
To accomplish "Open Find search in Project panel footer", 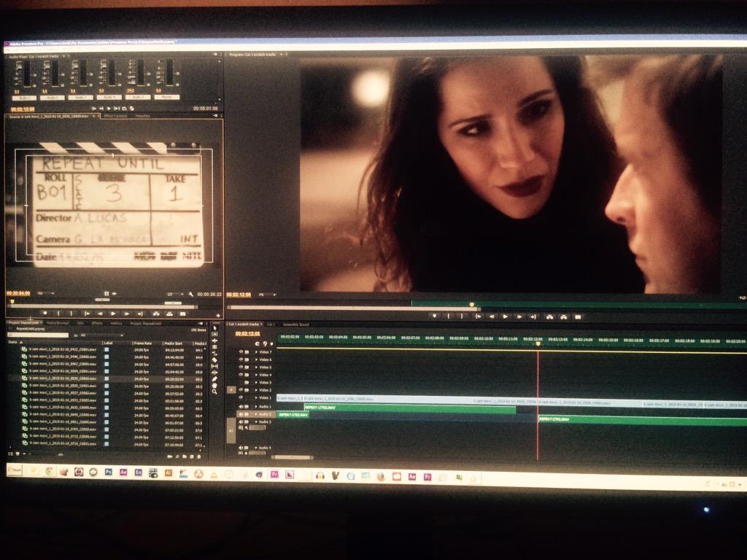I will tap(177, 456).
